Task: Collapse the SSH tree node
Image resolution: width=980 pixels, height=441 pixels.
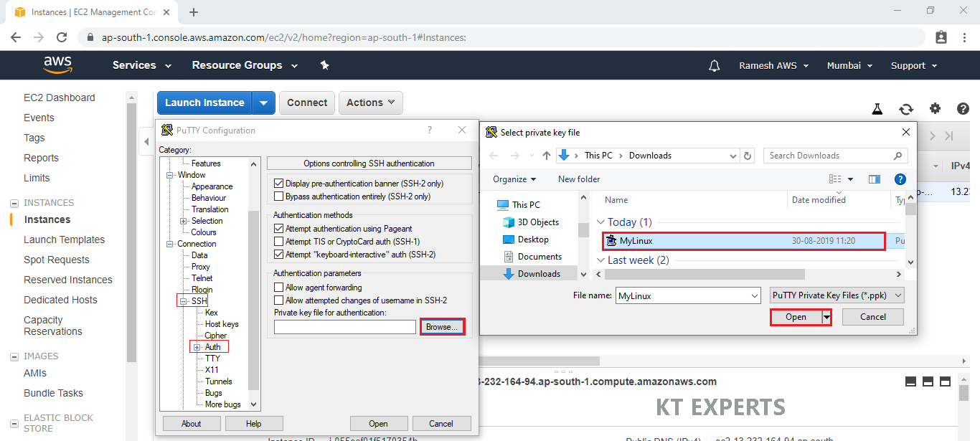Action: 184,301
